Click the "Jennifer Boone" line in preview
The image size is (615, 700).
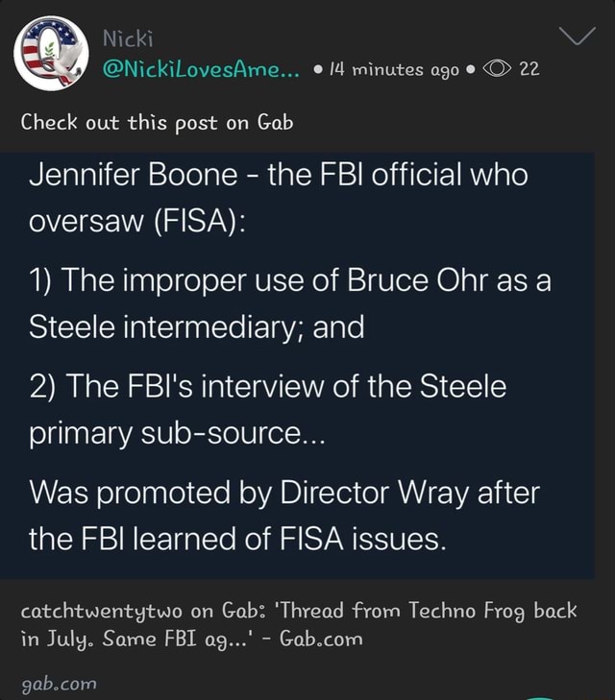click(278, 176)
